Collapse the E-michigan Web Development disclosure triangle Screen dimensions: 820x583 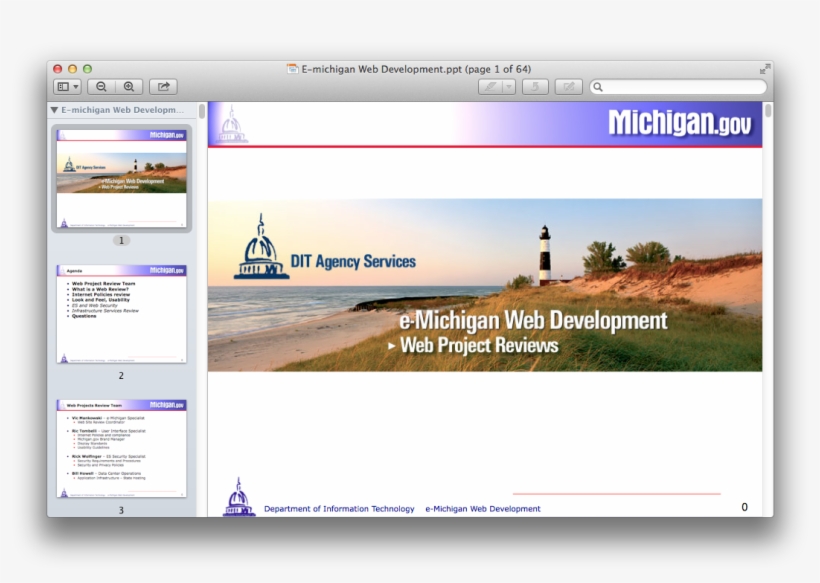55,110
